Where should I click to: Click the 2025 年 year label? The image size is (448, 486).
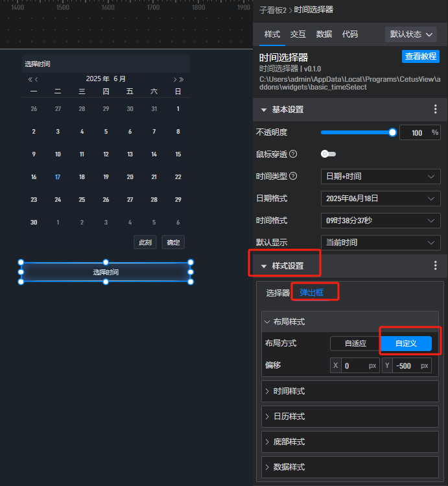(97, 79)
